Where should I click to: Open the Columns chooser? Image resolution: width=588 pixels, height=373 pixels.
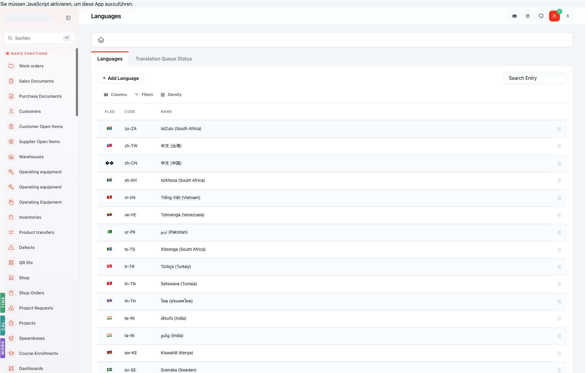[x=115, y=95]
